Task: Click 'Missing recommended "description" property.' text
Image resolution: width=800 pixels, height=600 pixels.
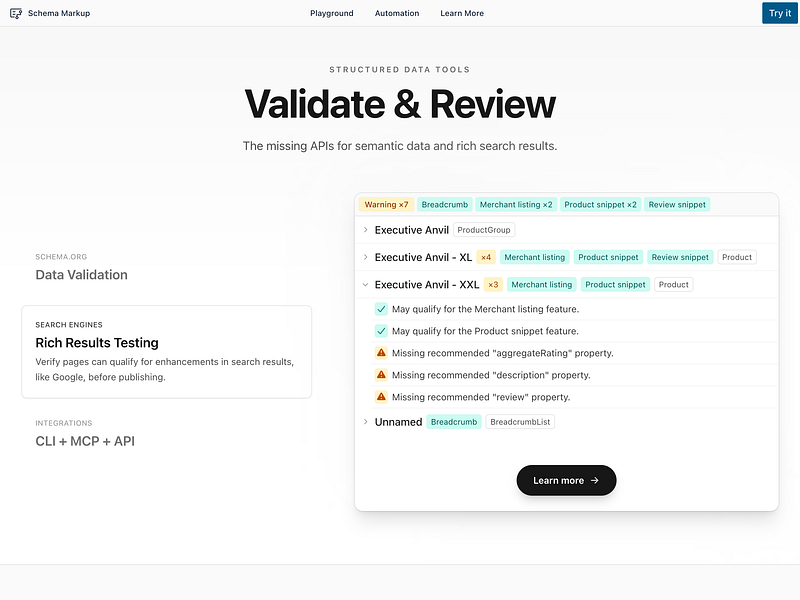Action: [x=491, y=375]
